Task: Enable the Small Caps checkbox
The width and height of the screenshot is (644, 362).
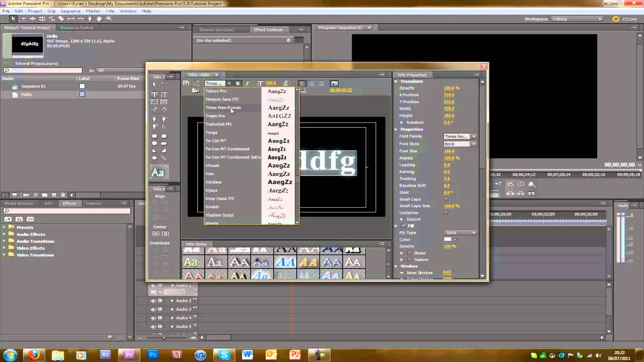Action: point(446,199)
